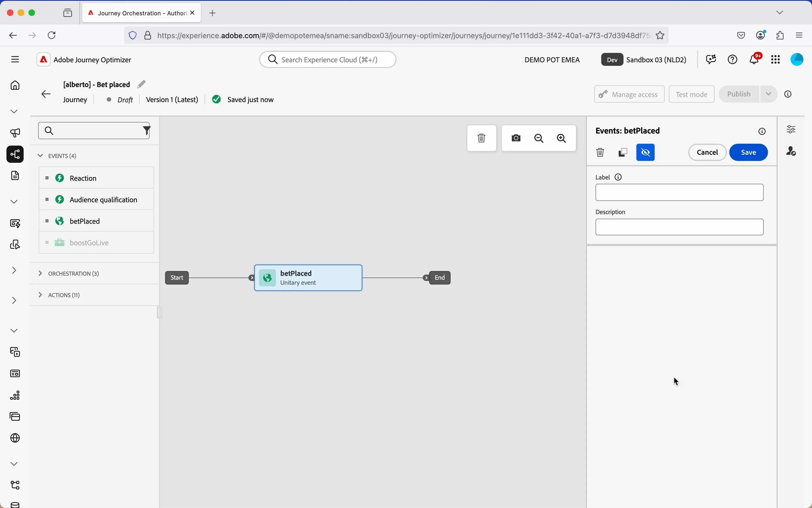Bookmark this page with star icon

click(660, 35)
